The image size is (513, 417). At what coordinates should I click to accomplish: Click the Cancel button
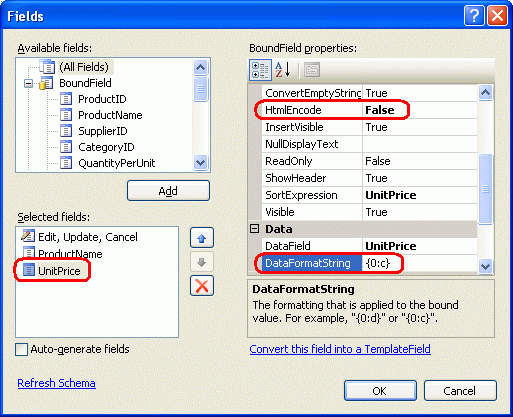point(460,391)
